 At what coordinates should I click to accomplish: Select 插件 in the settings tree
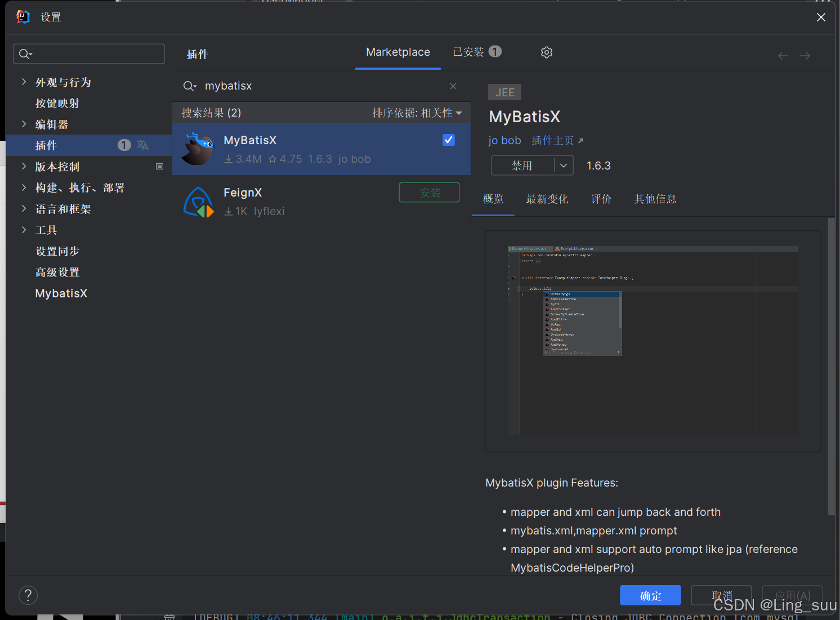[x=89, y=145]
